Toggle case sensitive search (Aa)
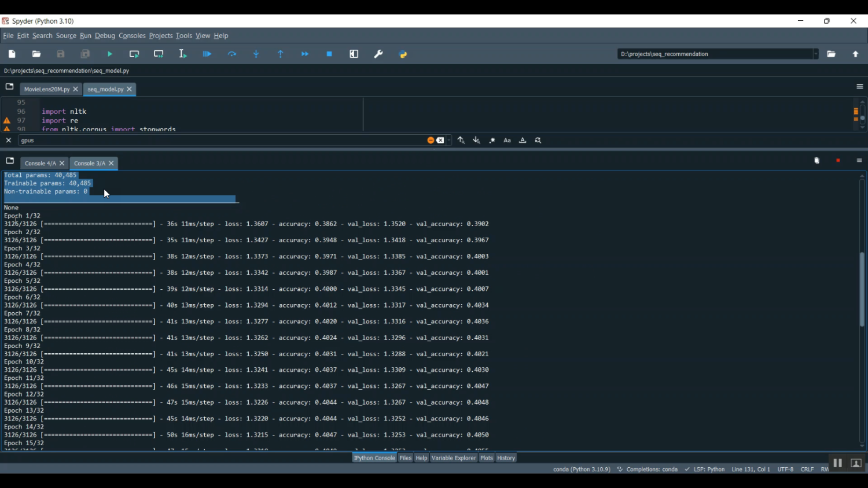Image resolution: width=868 pixels, height=488 pixels. tap(507, 141)
